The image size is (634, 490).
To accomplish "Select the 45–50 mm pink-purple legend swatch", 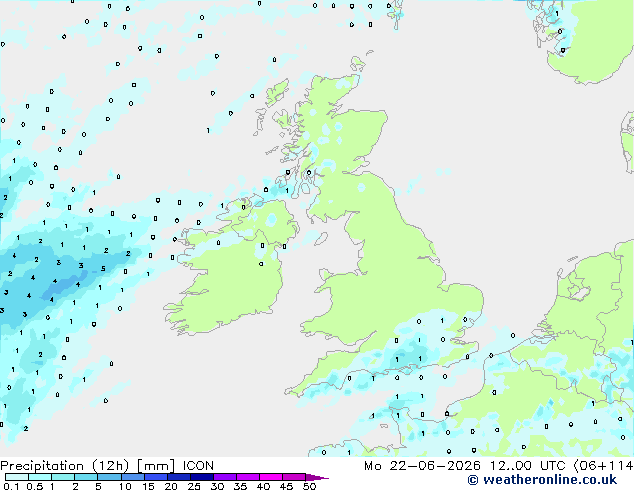I will (294, 477).
